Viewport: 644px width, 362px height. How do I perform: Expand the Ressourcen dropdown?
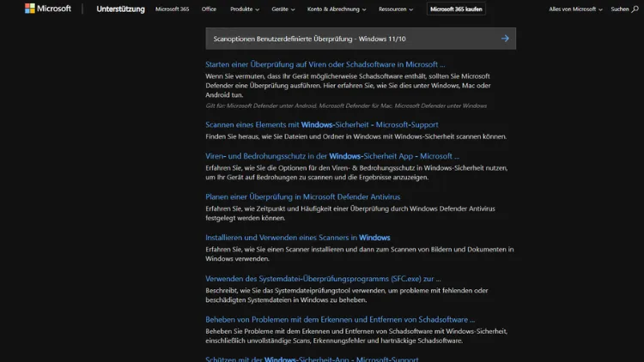[x=396, y=9]
